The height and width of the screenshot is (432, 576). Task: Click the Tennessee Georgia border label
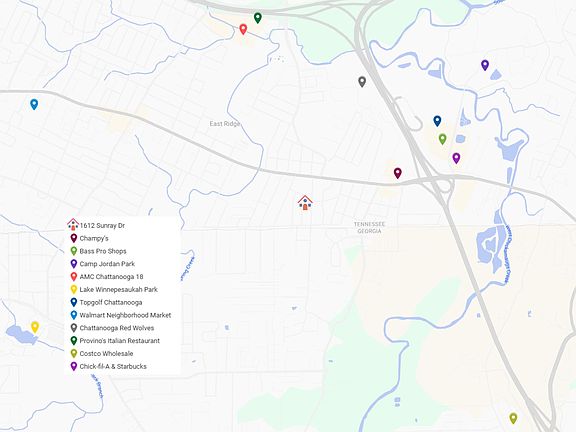[370, 227]
